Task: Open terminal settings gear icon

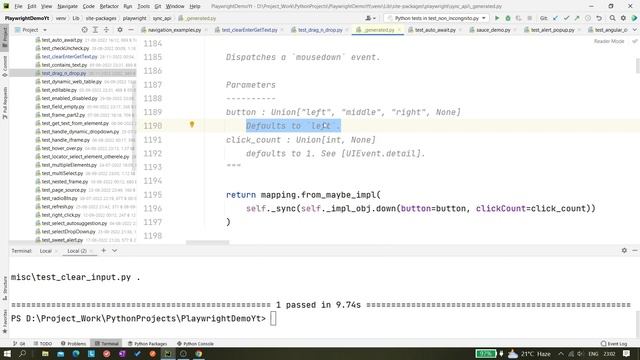Action: 624,251
